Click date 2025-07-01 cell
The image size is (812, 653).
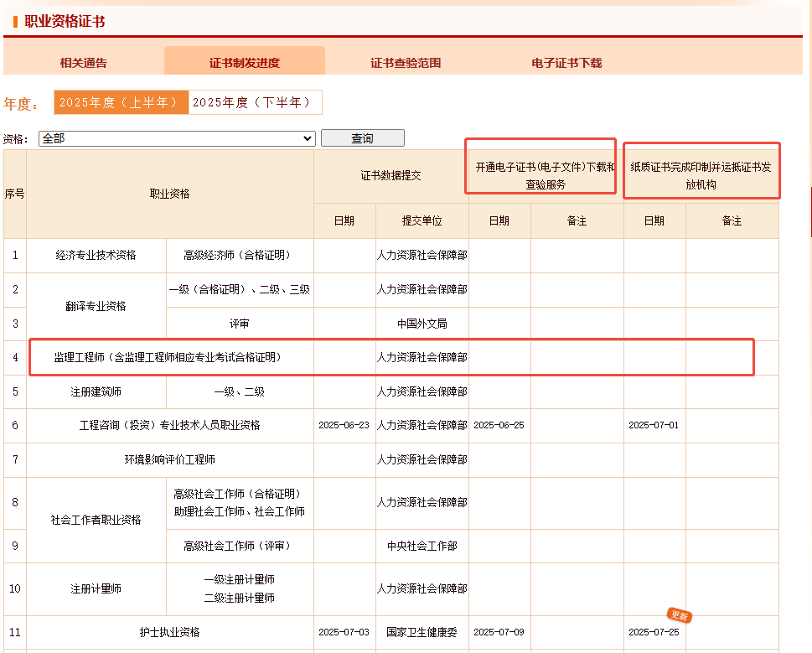(x=654, y=425)
